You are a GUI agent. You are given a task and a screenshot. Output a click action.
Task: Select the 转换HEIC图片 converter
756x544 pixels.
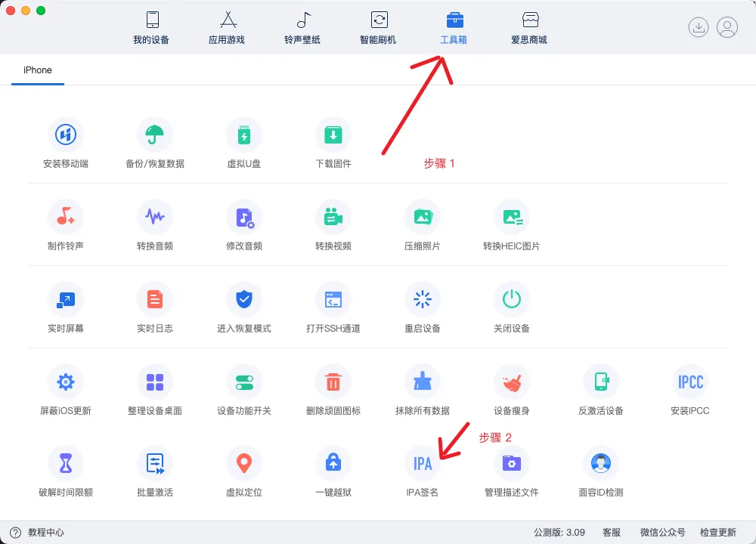click(512, 218)
